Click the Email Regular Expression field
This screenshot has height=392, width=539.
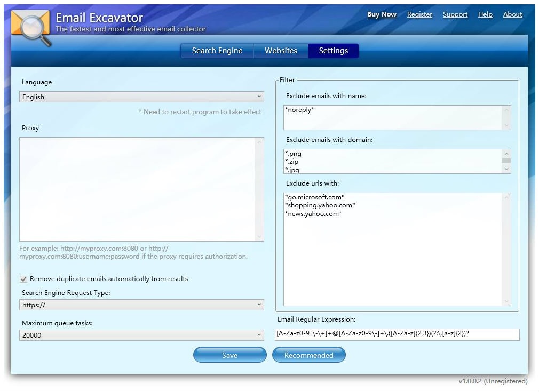(397, 334)
